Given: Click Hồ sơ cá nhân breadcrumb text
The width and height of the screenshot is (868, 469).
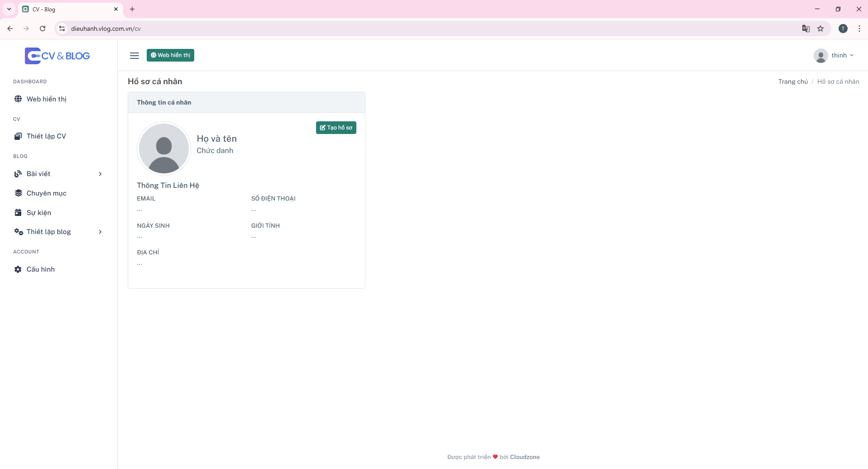Looking at the screenshot, I should point(838,81).
